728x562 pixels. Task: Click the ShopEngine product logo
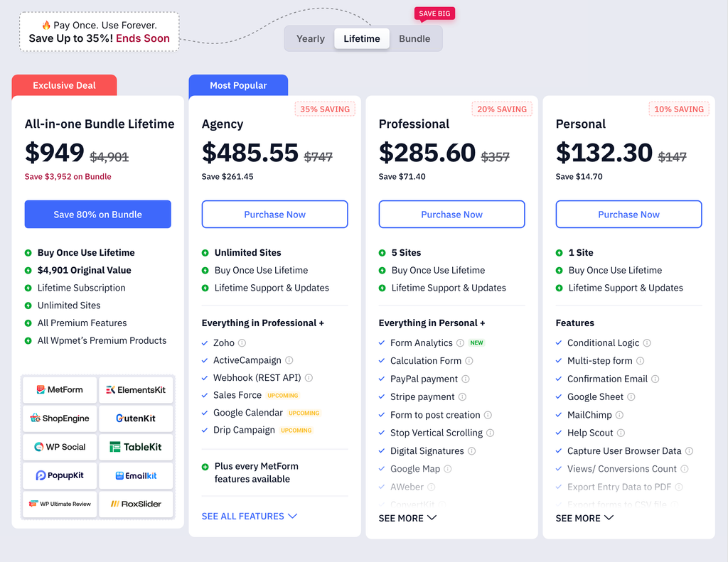(60, 418)
